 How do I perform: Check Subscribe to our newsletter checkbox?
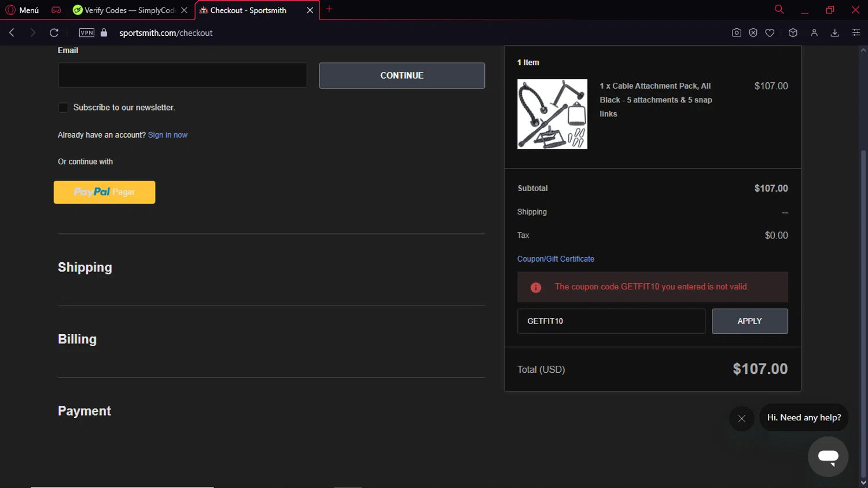pyautogui.click(x=63, y=108)
